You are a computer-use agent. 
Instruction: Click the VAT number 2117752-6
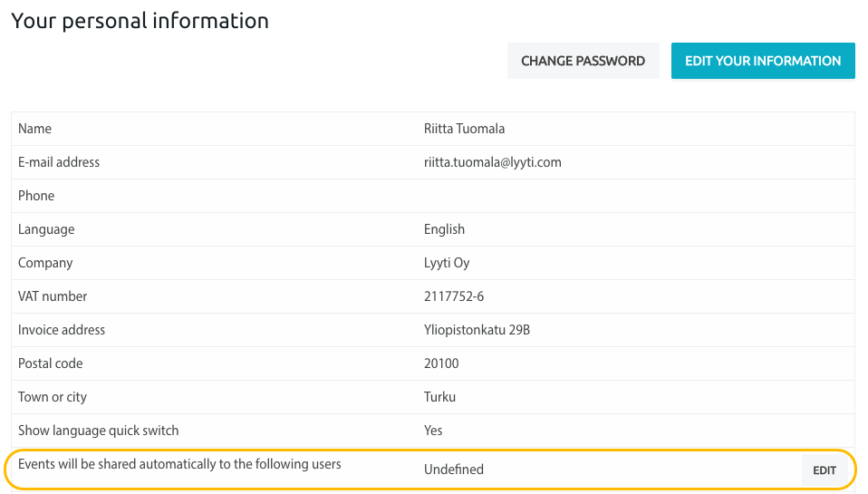click(x=453, y=296)
